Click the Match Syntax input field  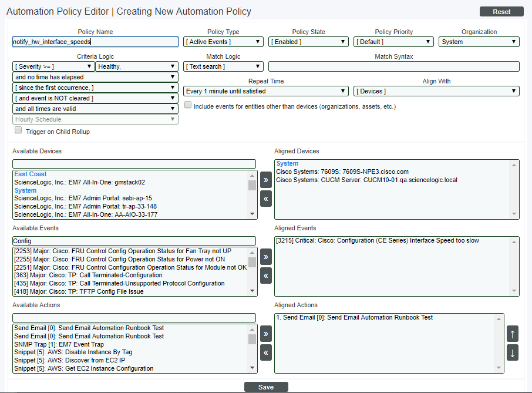point(393,66)
